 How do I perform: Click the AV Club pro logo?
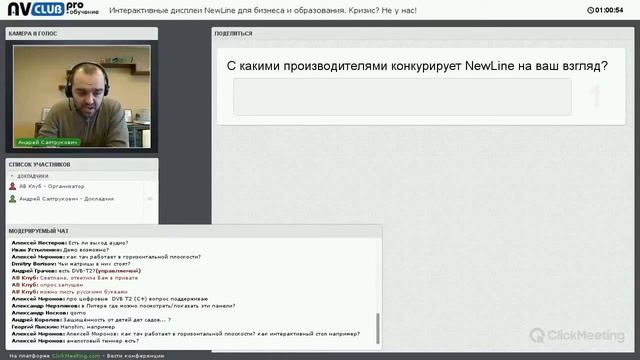point(53,9)
